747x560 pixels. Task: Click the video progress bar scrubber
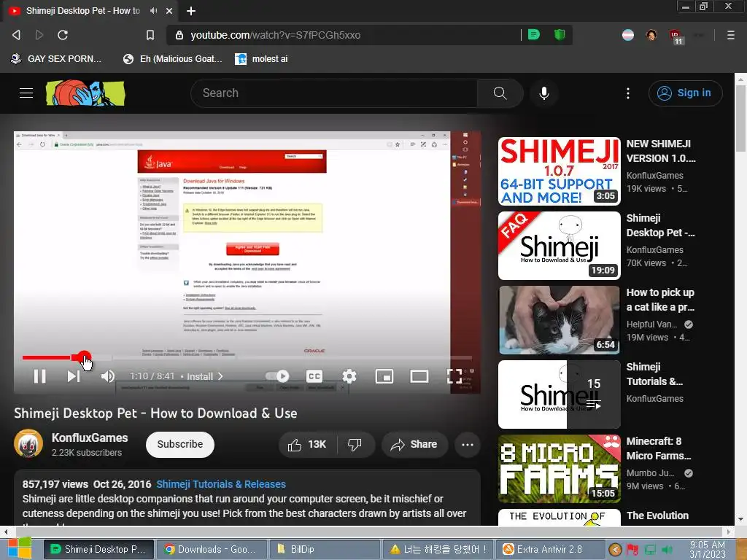click(85, 357)
